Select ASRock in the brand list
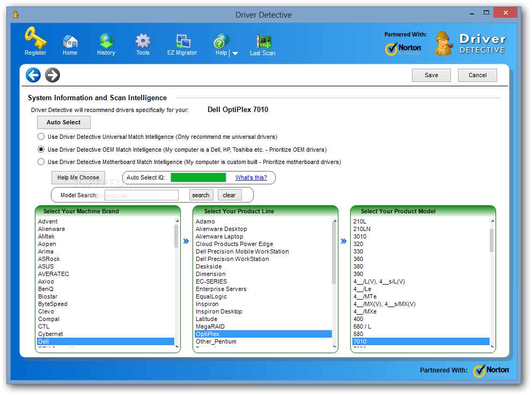Screen dimensions: 532x395 pyautogui.click(x=106, y=259)
